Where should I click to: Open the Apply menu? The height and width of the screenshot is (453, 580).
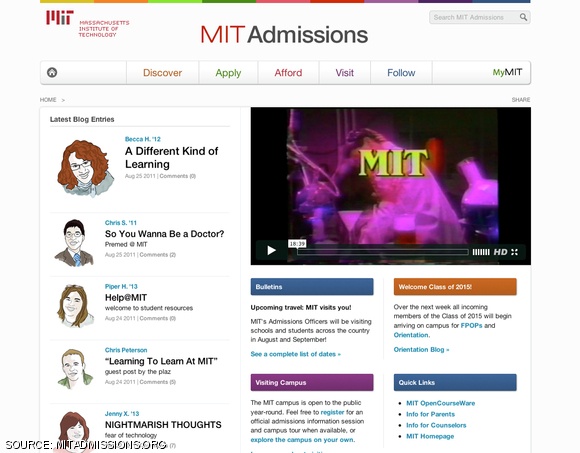click(x=228, y=73)
